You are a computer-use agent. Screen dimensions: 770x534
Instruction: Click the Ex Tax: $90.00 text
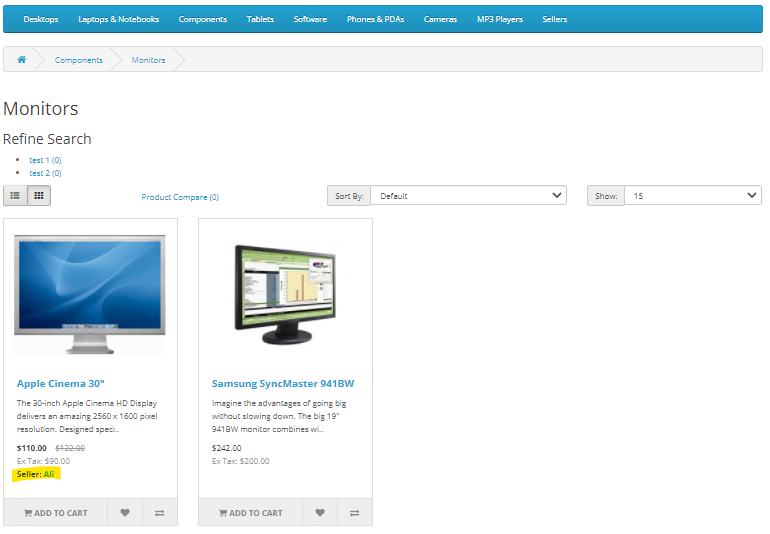(43, 461)
